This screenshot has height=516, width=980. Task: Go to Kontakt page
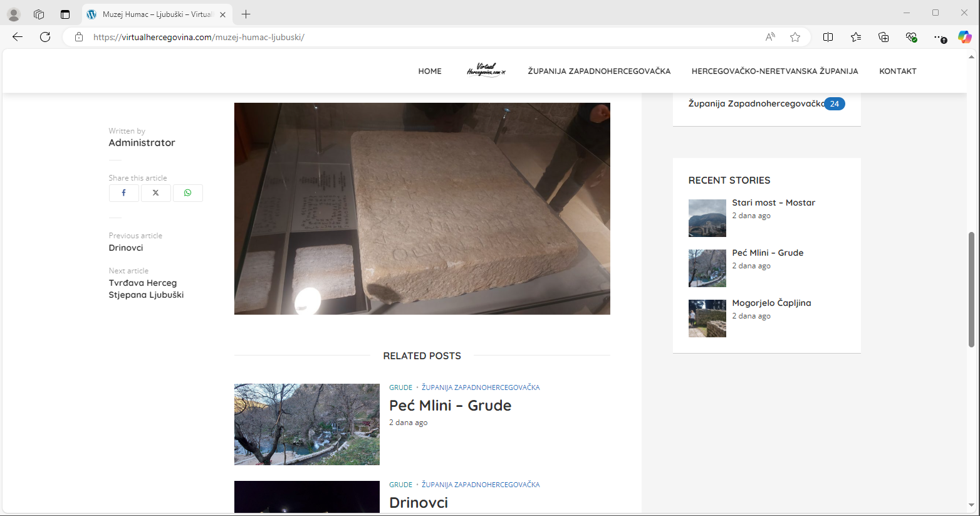897,71
